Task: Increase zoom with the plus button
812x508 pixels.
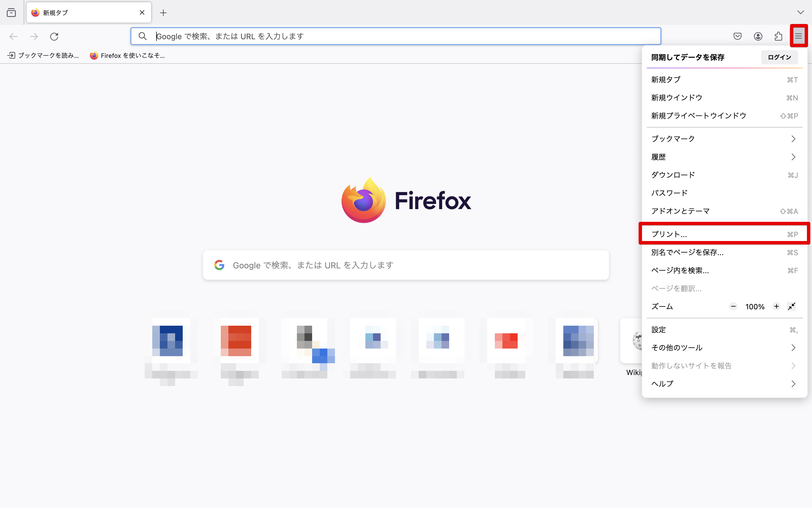Action: 776,306
